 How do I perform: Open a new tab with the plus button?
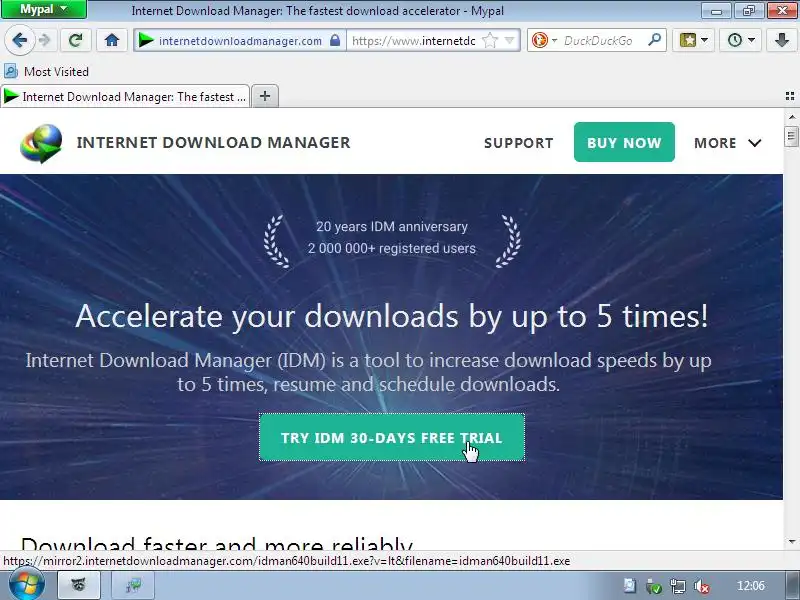tap(265, 96)
